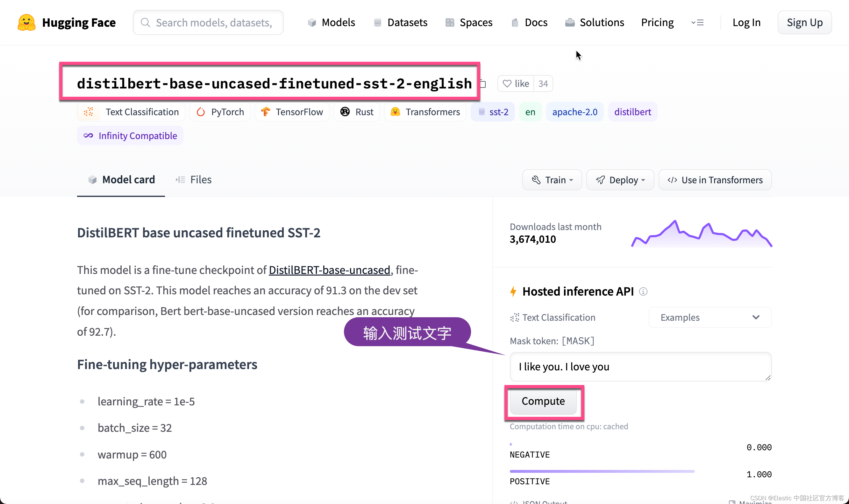Click the heart like icon
Image resolution: width=849 pixels, height=504 pixels.
pos(507,84)
